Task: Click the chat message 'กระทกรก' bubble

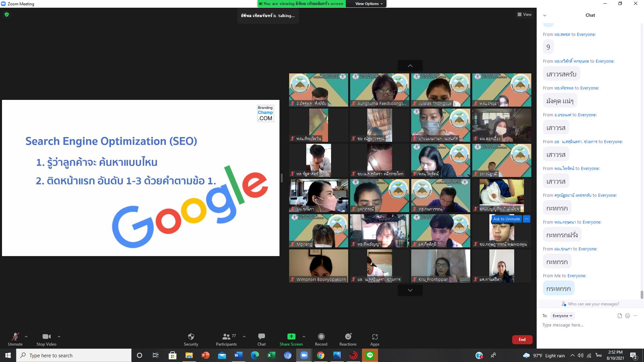Action: pyautogui.click(x=558, y=288)
